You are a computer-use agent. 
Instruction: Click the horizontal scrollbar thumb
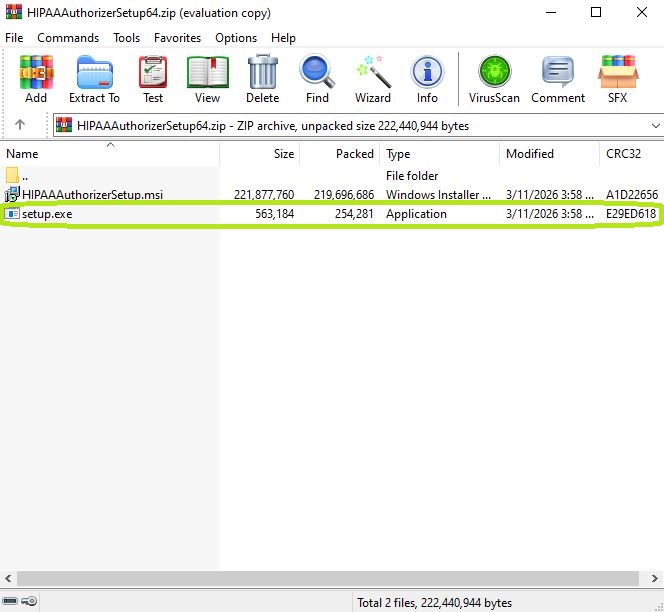point(328,578)
